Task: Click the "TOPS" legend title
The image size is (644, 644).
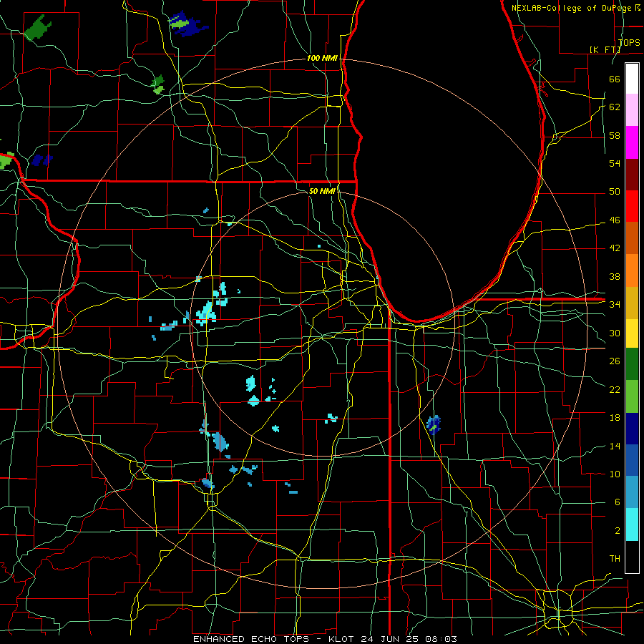Action: (x=629, y=42)
